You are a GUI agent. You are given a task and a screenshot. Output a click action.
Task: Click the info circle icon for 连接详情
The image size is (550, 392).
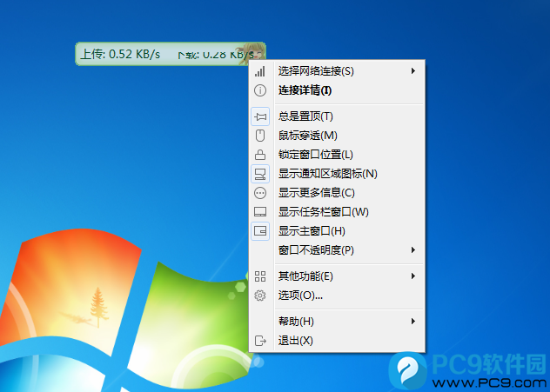(260, 90)
